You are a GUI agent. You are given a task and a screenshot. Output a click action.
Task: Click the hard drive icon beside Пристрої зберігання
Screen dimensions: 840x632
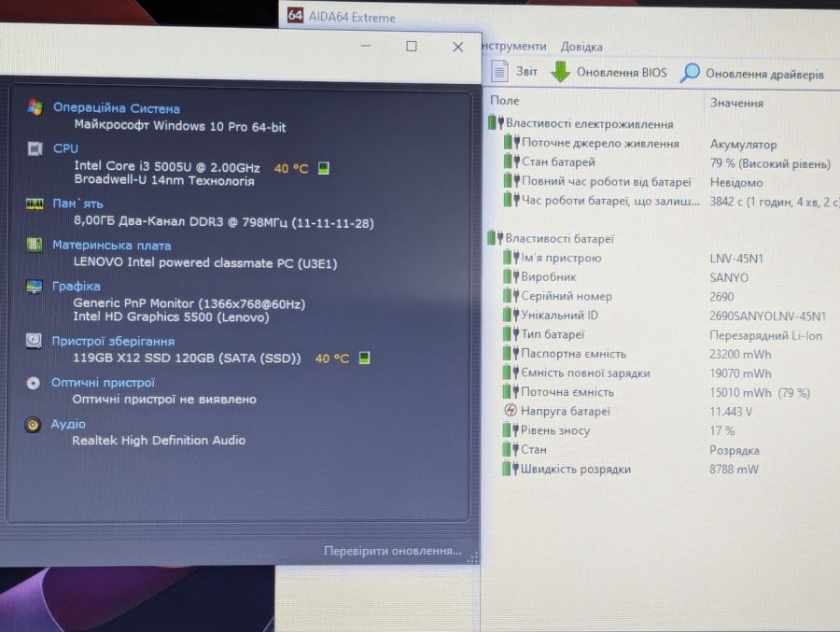(x=34, y=341)
